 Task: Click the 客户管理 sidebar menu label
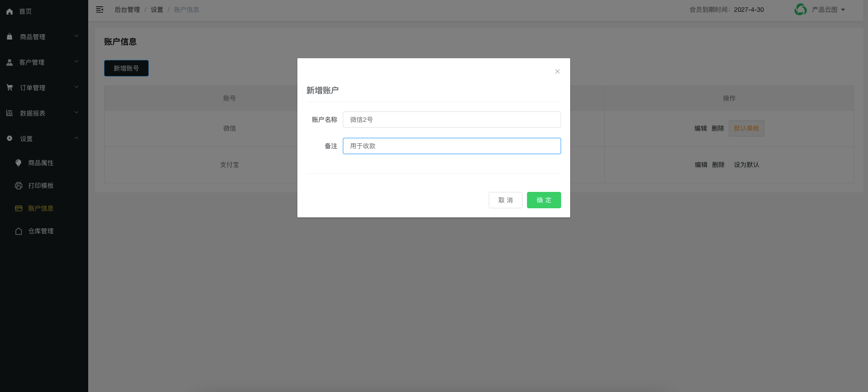[x=32, y=62]
